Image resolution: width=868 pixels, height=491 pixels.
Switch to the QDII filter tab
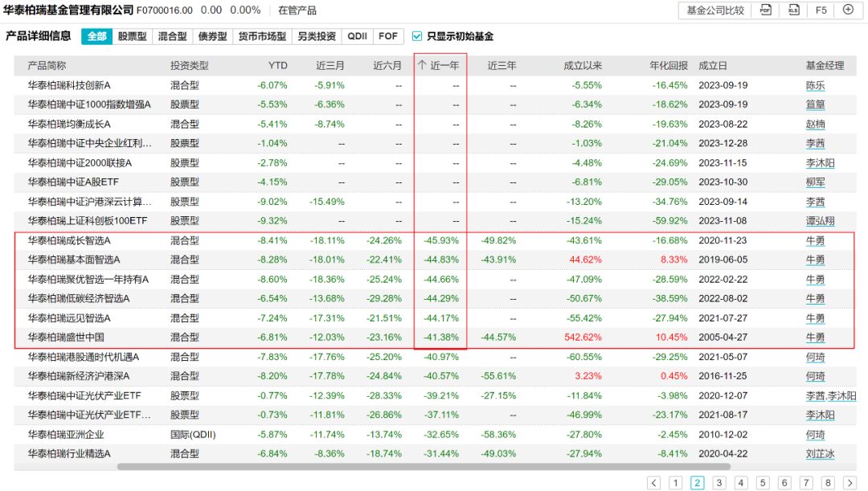357,36
